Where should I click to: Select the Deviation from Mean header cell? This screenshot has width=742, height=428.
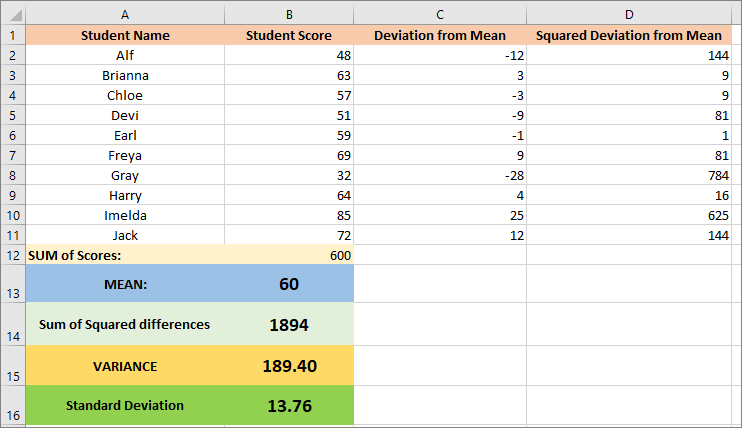440,35
